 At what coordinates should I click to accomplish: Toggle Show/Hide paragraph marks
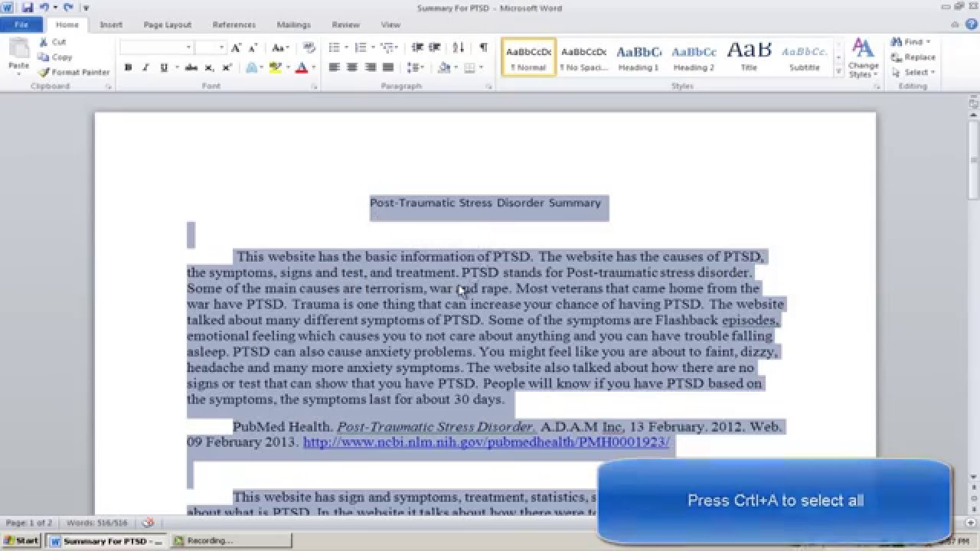(x=483, y=47)
